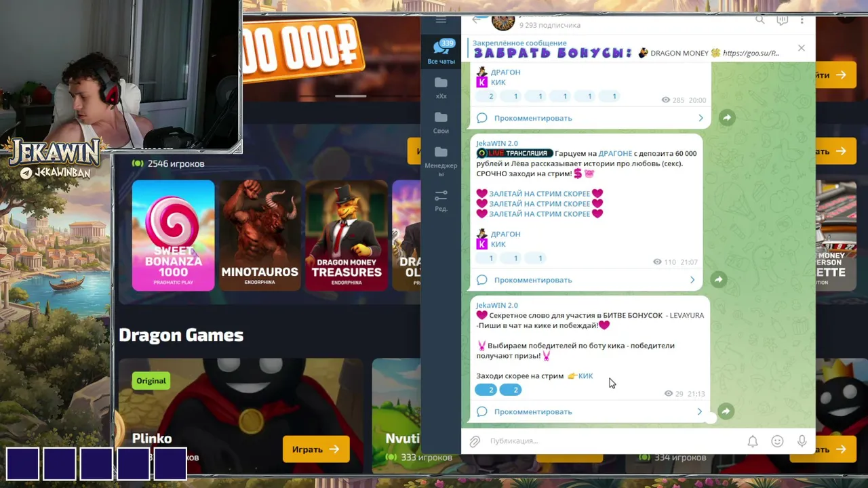Follow КИК link in the 21:13 post
This screenshot has height=488, width=868.
585,376
